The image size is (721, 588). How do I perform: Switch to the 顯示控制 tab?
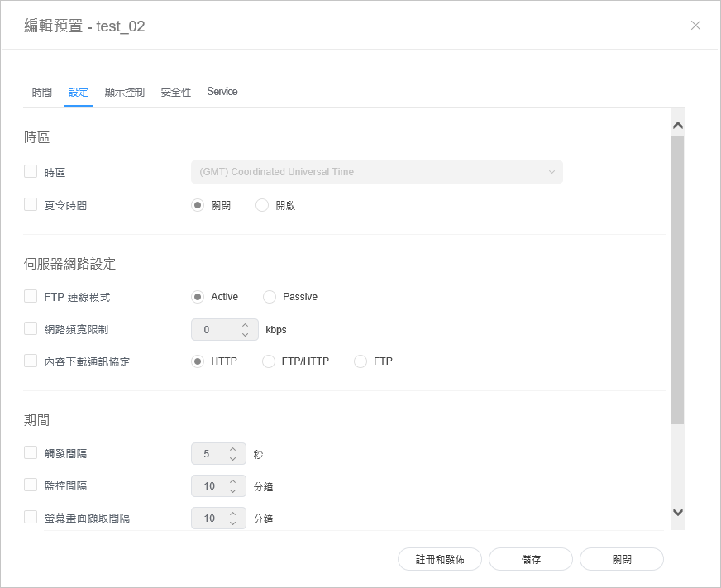coord(125,93)
